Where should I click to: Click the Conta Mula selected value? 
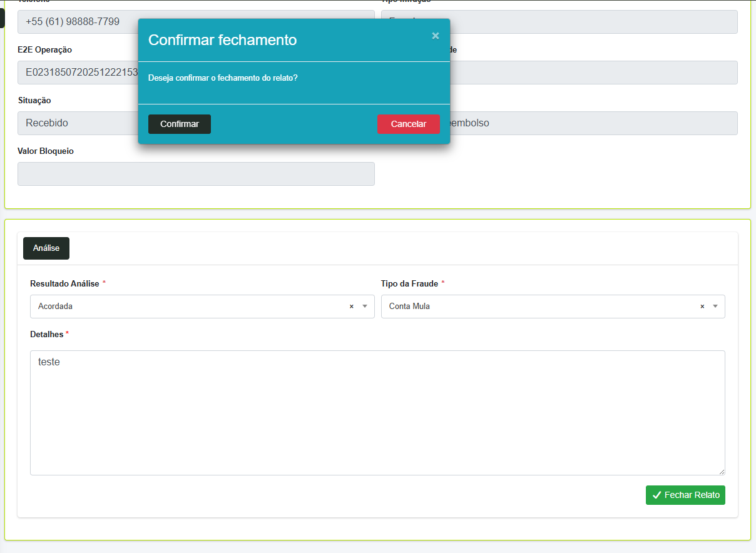point(409,307)
